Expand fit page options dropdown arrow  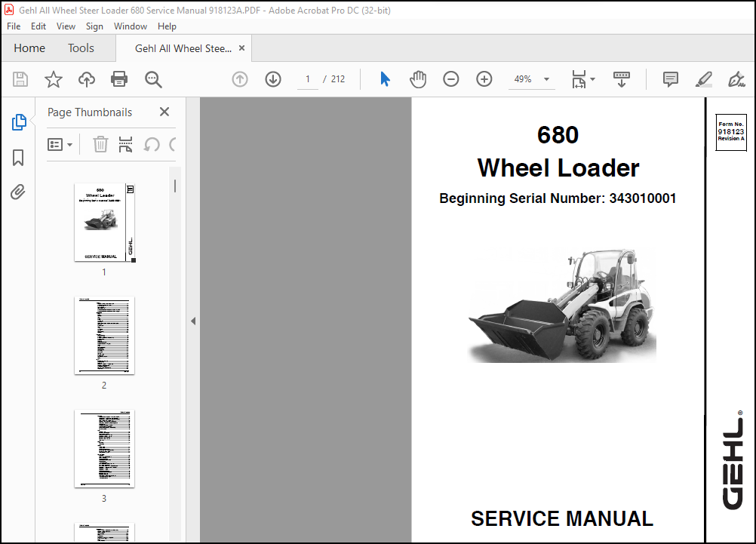pyautogui.click(x=592, y=79)
